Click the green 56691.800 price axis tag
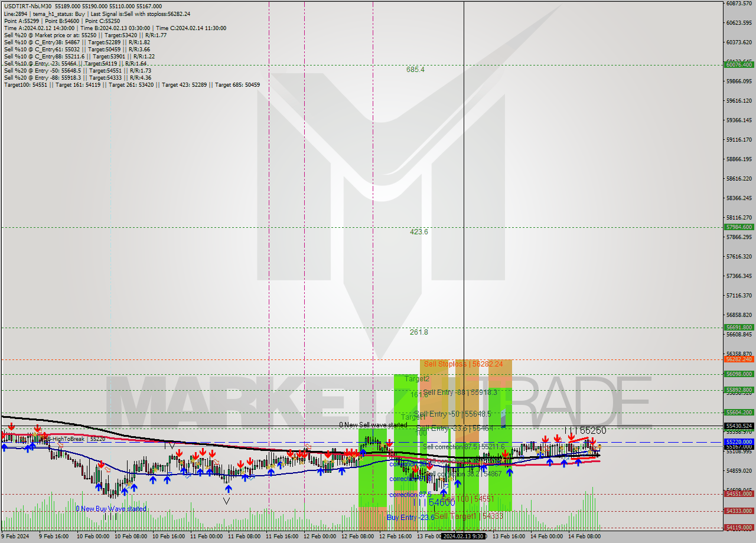Screen dimensions: 756x543 coord(739,328)
